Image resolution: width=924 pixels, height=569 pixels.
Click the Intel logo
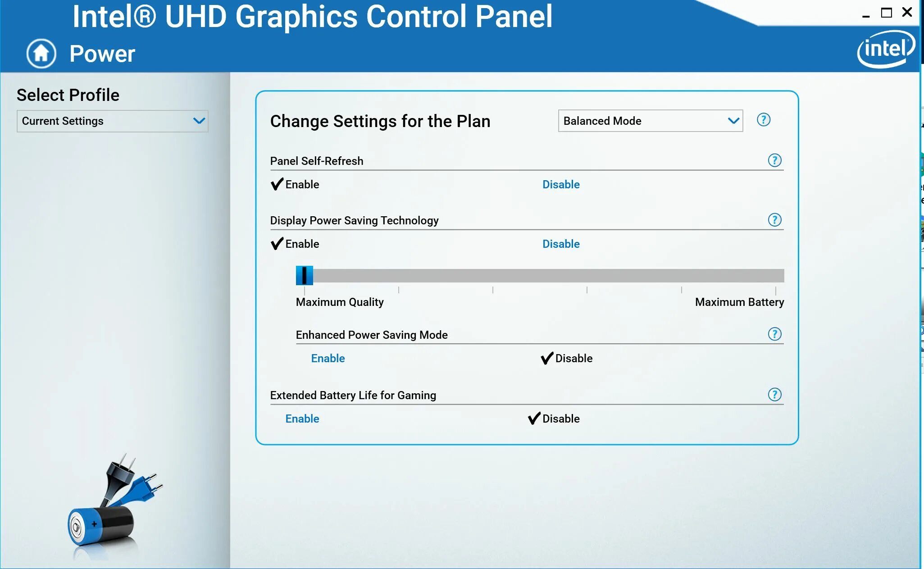(x=886, y=49)
